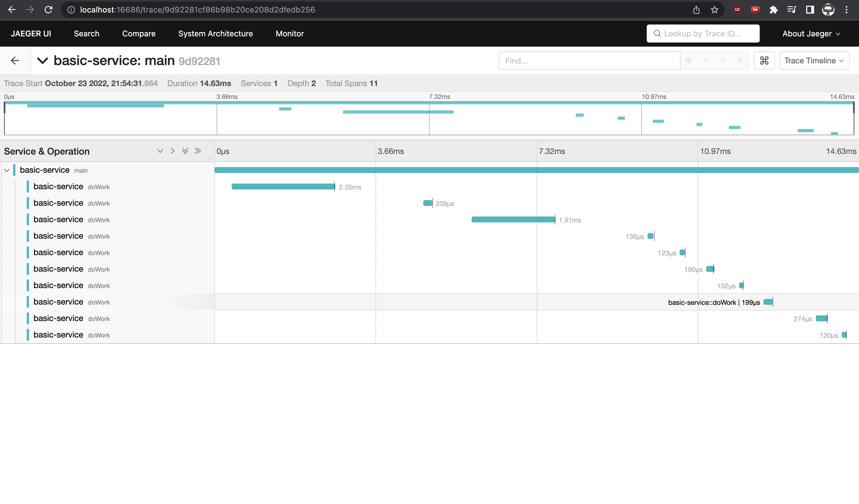Collapse basic-service main span row

tap(7, 170)
